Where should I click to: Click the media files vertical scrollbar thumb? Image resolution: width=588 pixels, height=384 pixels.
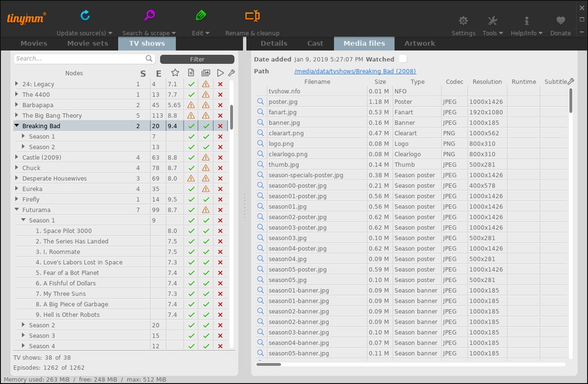click(x=571, y=100)
